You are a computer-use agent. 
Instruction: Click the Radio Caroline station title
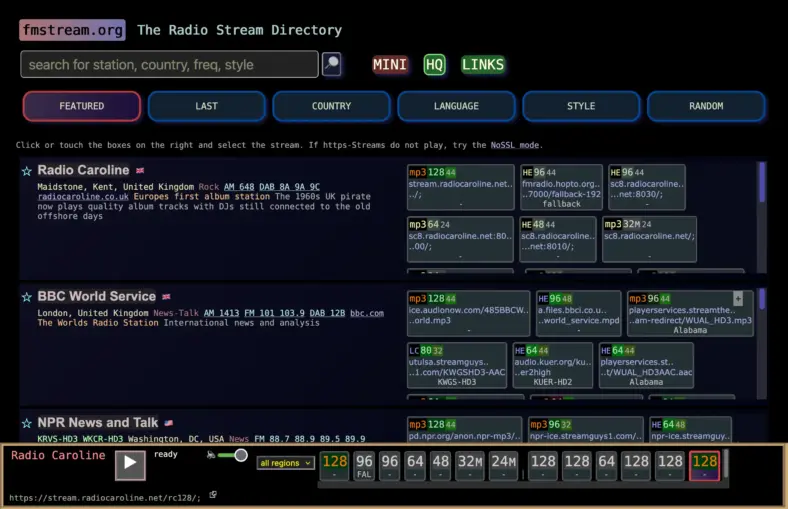tap(83, 170)
